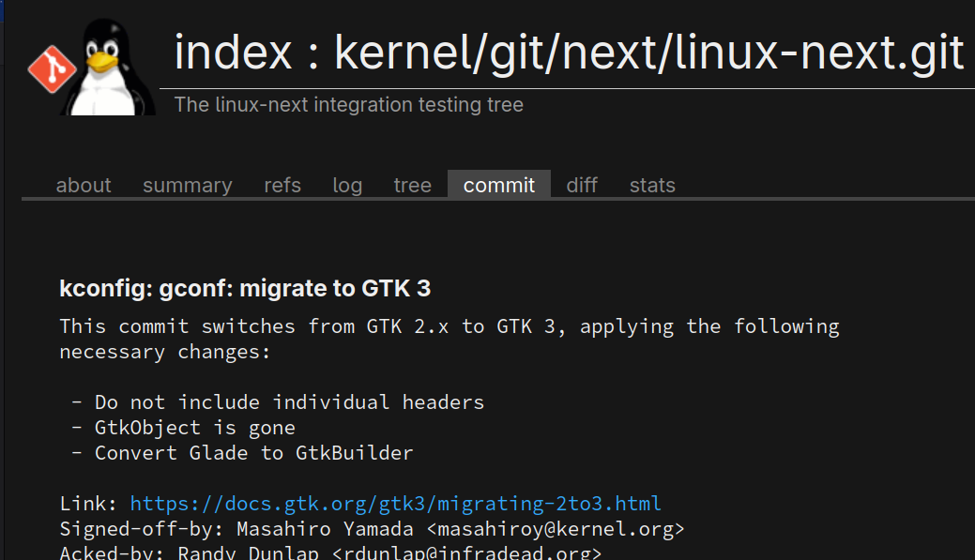This screenshot has height=560, width=975.
Task: Click the 'Convert Glade to GtkBuilder' line
Action: coord(242,453)
